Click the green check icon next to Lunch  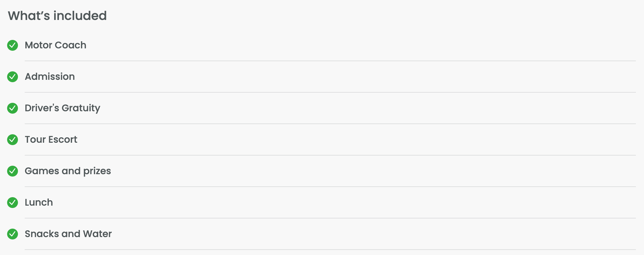tap(13, 203)
